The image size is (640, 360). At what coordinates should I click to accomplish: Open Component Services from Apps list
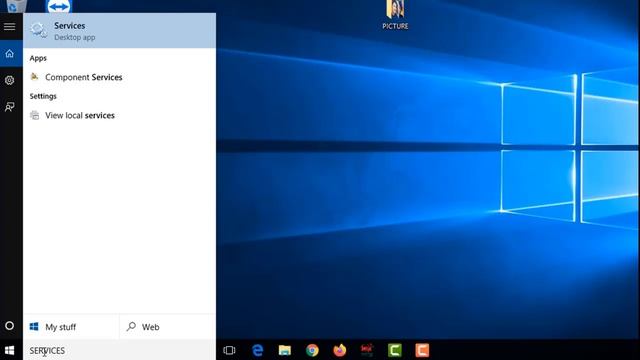(119, 77)
